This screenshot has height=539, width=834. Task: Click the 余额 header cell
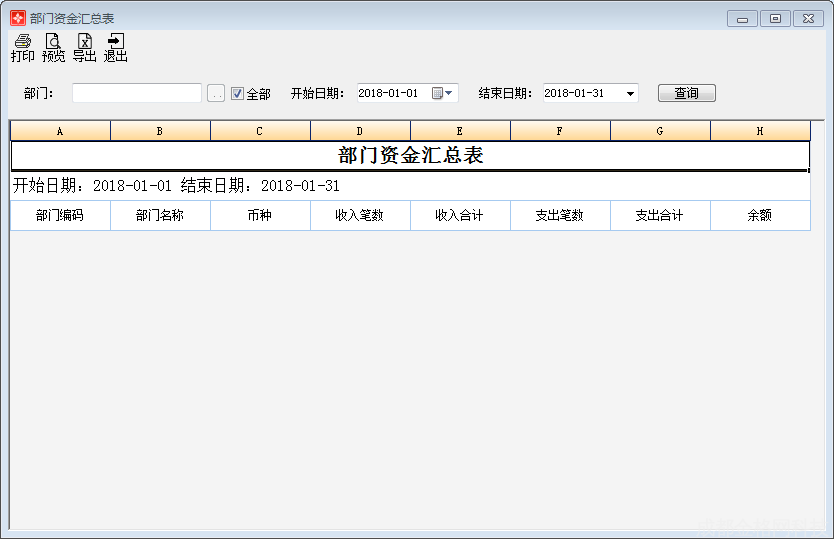pyautogui.click(x=760, y=215)
